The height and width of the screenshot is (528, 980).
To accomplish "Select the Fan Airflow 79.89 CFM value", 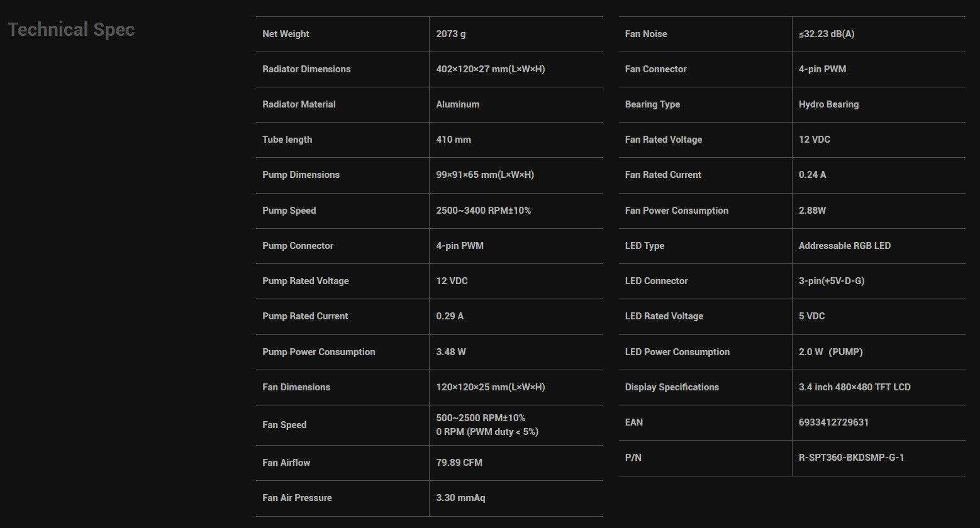I will [x=459, y=463].
